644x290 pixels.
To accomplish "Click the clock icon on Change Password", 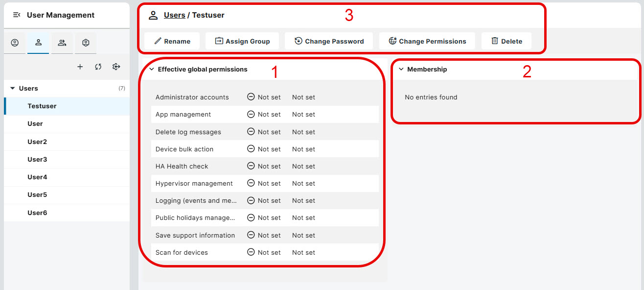I will pos(299,41).
